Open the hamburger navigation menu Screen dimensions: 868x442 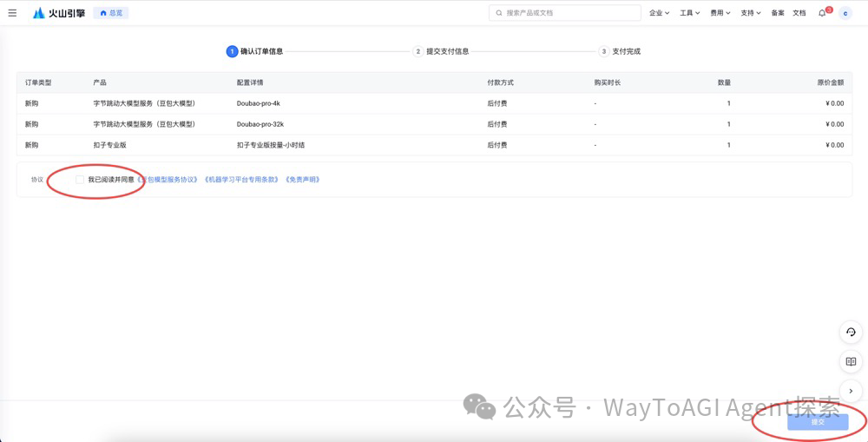coord(12,13)
